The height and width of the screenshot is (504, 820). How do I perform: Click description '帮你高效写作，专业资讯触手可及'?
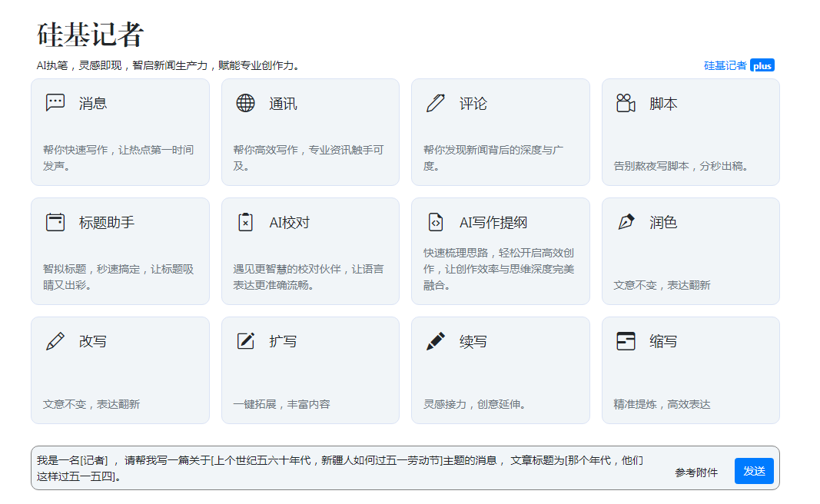tap(308, 158)
